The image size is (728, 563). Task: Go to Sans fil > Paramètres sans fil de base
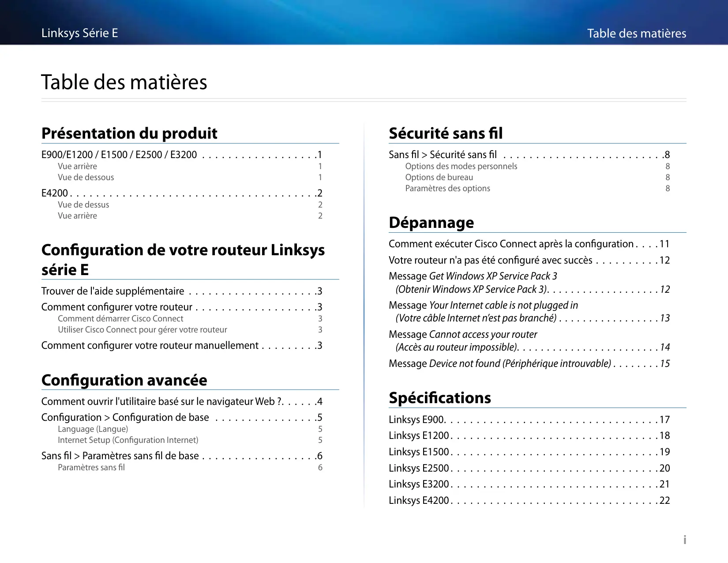point(120,456)
